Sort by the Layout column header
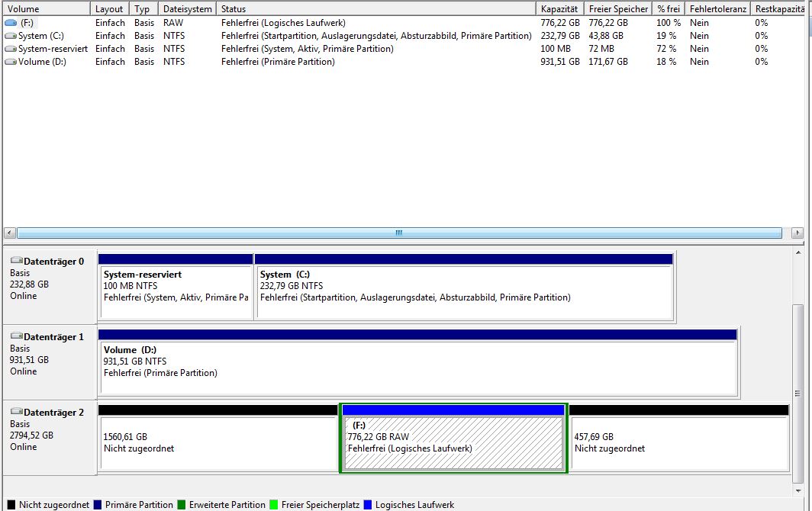Screen dimensions: 812x511 pyautogui.click(x=110, y=9)
